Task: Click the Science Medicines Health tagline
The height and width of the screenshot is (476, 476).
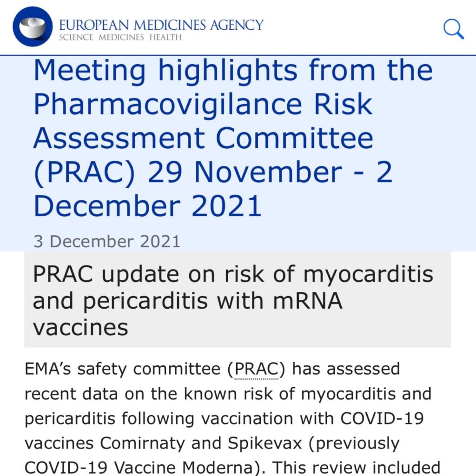Action: pyautogui.click(x=120, y=37)
